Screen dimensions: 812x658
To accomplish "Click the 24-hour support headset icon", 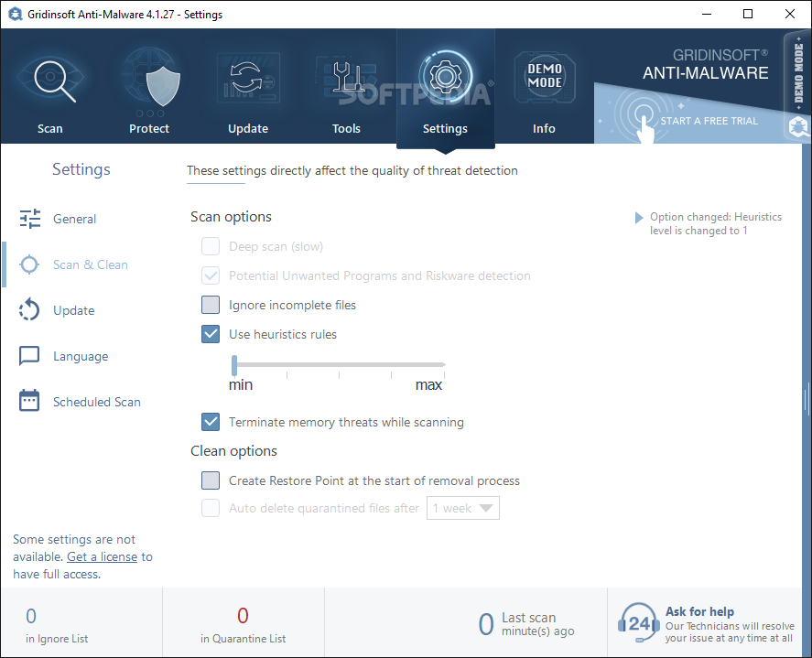I will click(638, 623).
